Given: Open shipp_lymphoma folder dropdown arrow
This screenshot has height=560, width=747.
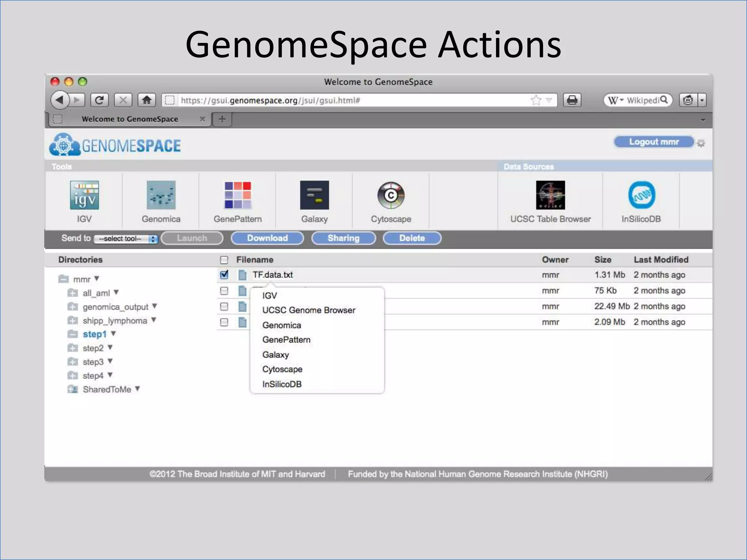Looking at the screenshot, I should click(154, 320).
